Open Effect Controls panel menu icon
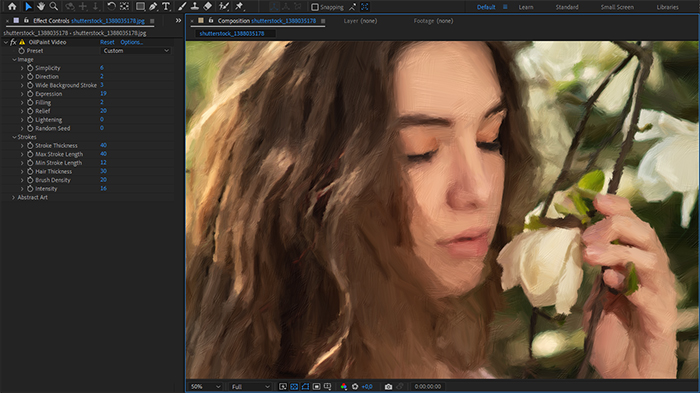Screen dimensions: 700x393 (x=152, y=21)
